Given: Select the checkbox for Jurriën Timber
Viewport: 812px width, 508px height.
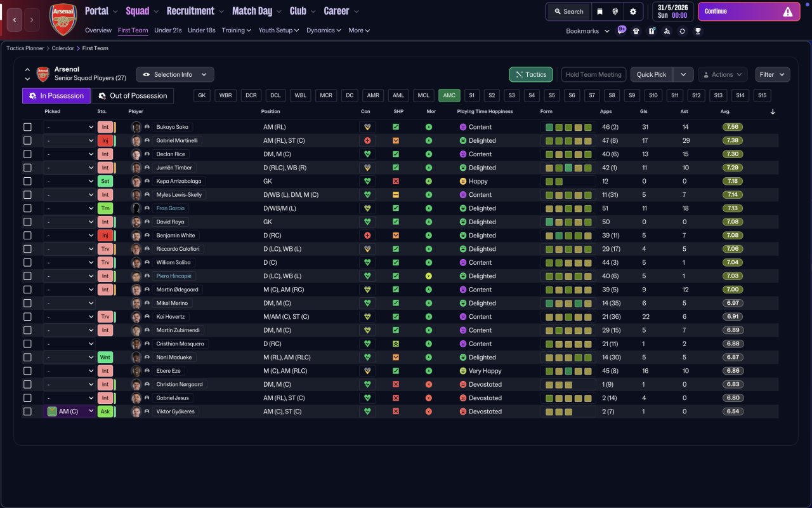Looking at the screenshot, I should pyautogui.click(x=27, y=168).
